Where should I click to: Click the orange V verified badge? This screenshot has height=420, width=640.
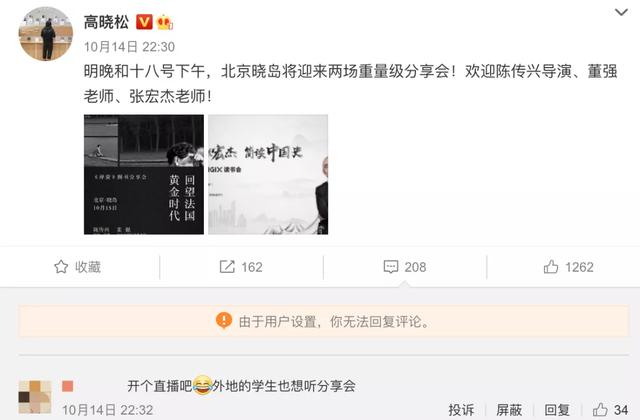click(144, 22)
